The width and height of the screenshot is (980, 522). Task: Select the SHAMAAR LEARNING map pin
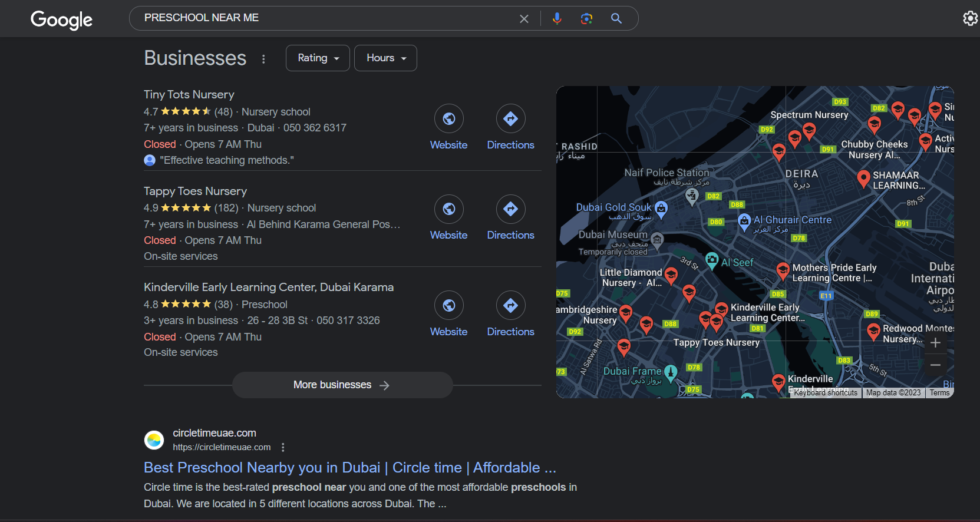point(863,177)
